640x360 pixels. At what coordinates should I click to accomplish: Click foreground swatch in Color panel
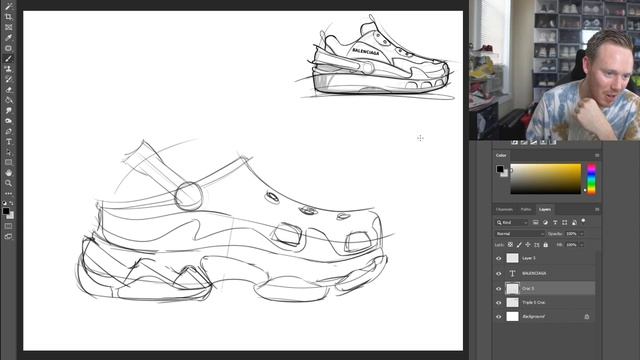pyautogui.click(x=500, y=169)
